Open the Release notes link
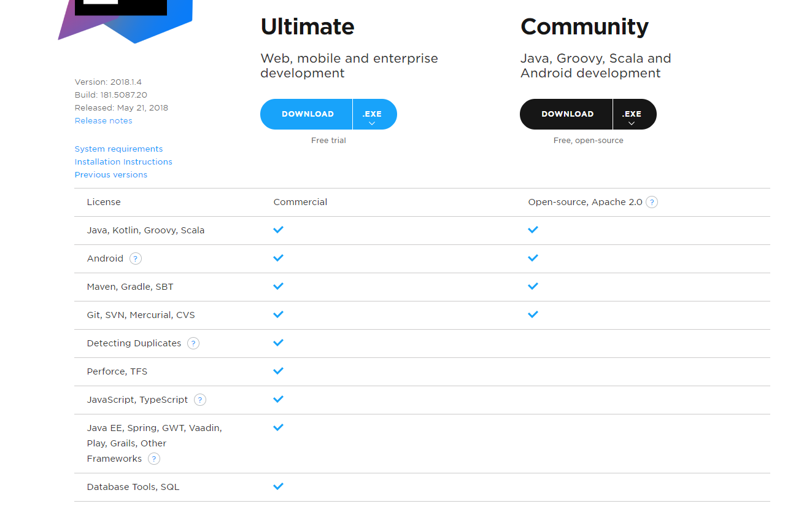This screenshot has width=812, height=517. click(x=103, y=121)
